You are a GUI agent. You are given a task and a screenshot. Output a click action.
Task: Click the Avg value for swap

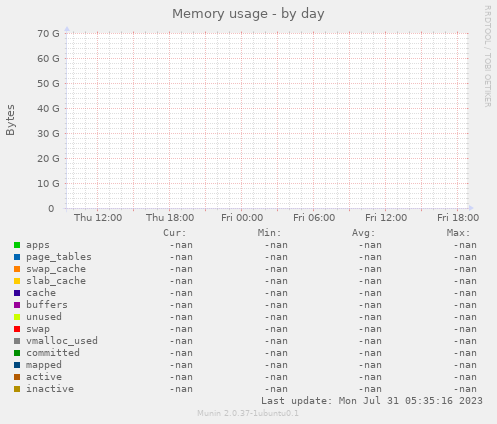[370, 329]
